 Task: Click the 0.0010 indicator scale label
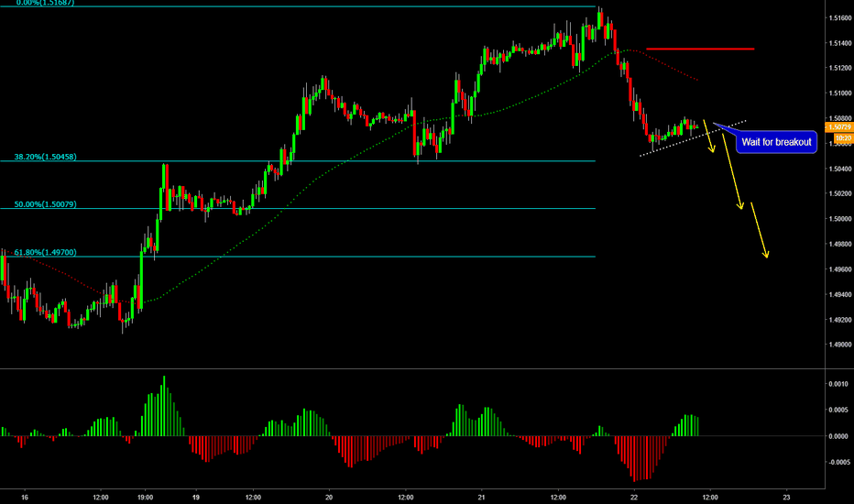pos(838,384)
